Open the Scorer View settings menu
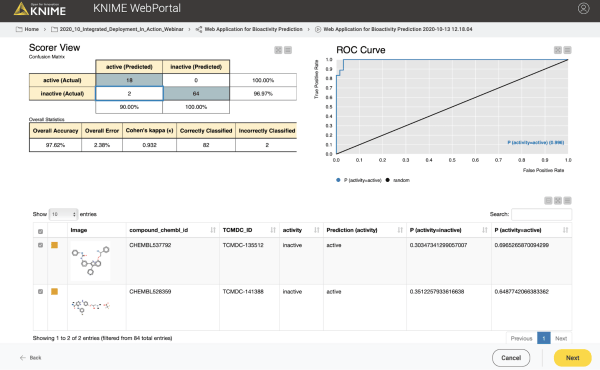 [288, 50]
